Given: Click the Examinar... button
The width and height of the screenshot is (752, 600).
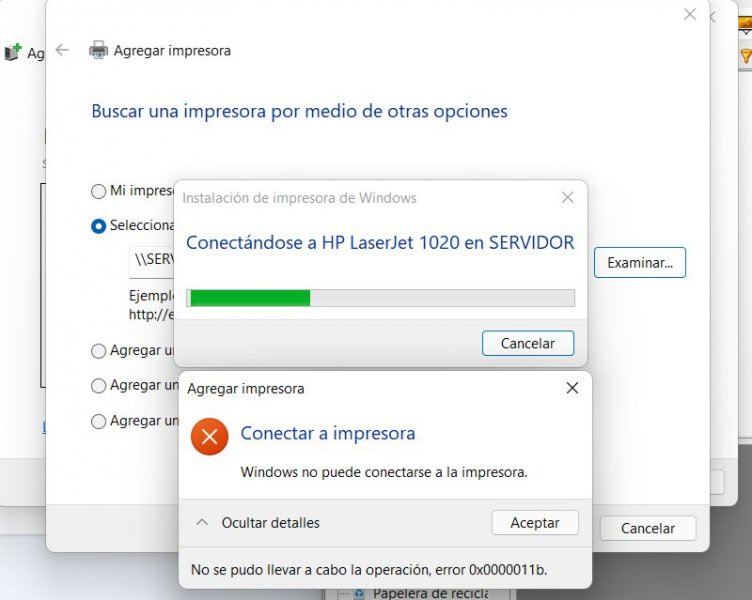Looking at the screenshot, I should 640,262.
